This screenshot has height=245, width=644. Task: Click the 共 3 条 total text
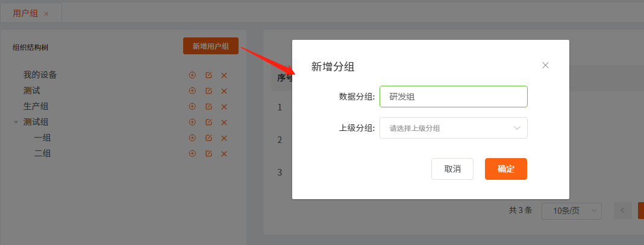click(521, 211)
